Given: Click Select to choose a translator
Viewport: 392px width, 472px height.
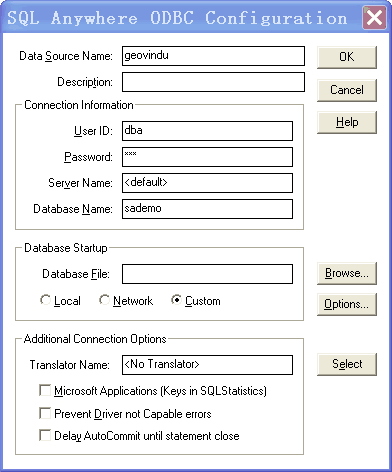Looking at the screenshot, I should click(x=347, y=364).
